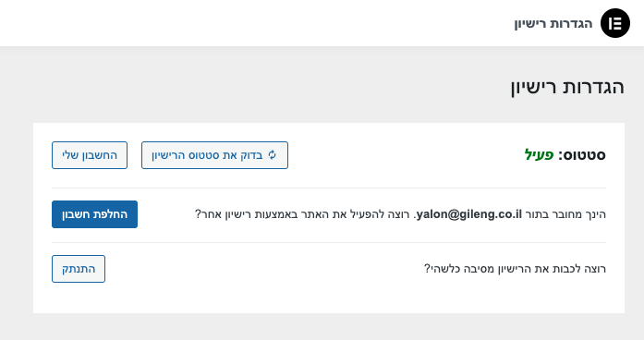This screenshot has height=340, width=644.
Task: Click the green פעיל status text
Action: [x=540, y=155]
